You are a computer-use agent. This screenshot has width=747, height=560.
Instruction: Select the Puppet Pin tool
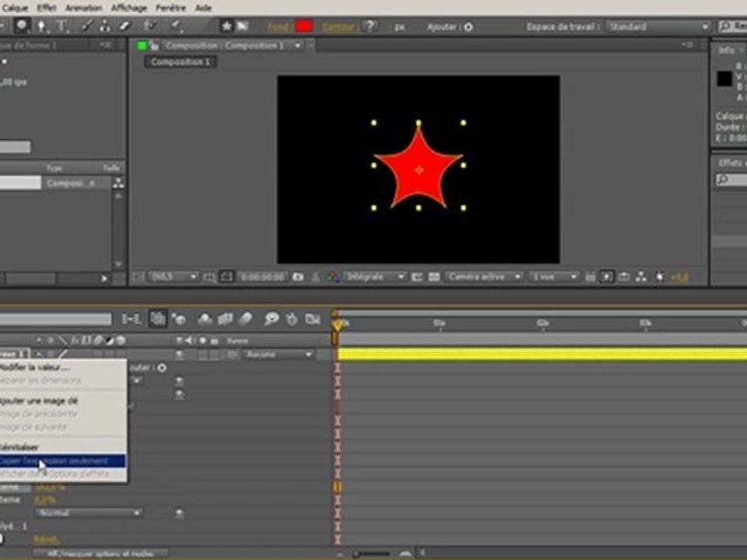pos(176,26)
